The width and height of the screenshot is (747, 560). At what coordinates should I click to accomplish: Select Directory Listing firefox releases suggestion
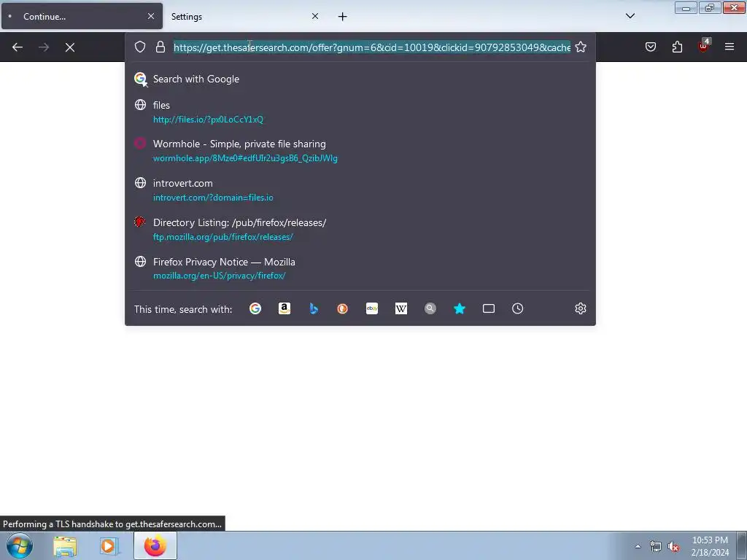point(360,230)
